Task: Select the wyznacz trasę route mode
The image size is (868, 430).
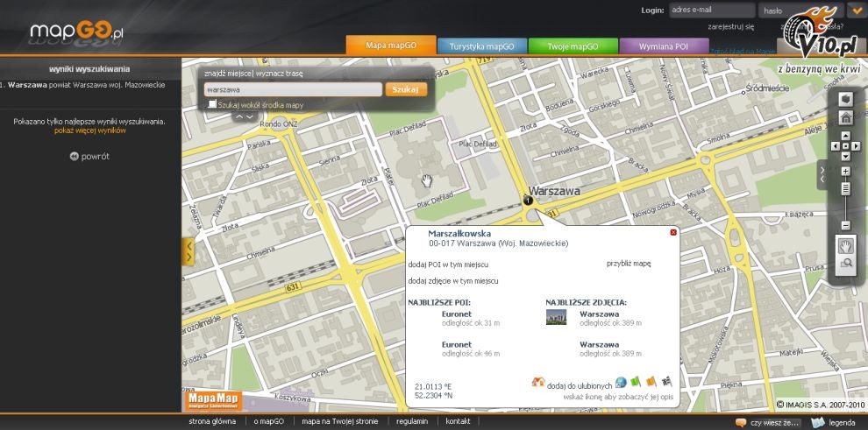Action: pos(280,73)
